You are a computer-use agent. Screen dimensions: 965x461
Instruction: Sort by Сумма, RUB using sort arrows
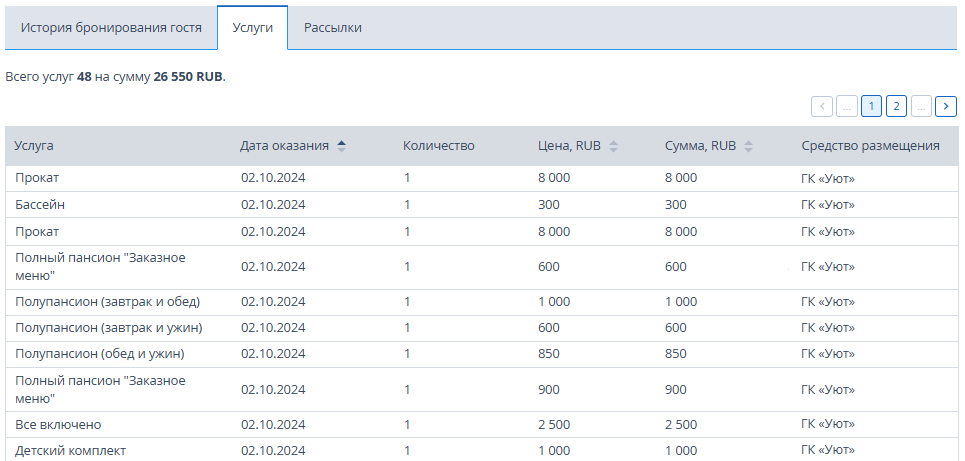[748, 146]
